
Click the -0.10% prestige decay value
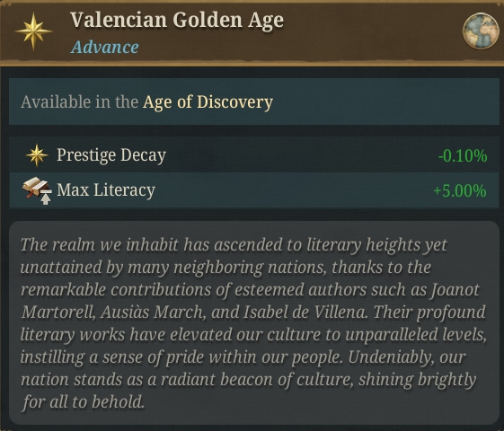pos(463,155)
